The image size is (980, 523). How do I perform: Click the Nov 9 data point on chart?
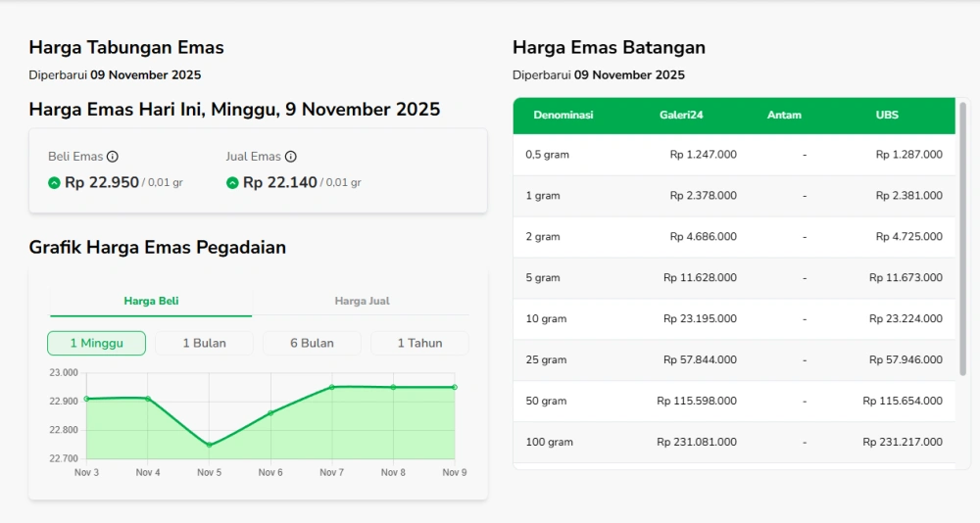click(x=455, y=388)
